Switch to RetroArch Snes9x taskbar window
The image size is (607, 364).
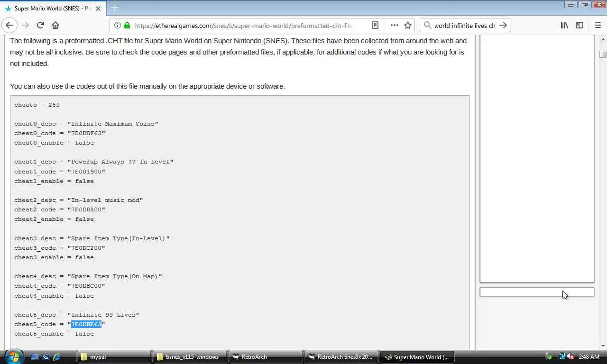click(x=341, y=357)
